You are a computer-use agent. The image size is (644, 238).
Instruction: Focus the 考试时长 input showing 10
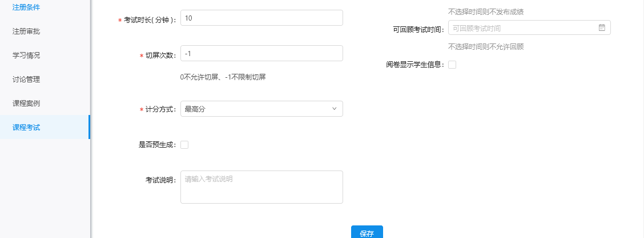click(261, 18)
